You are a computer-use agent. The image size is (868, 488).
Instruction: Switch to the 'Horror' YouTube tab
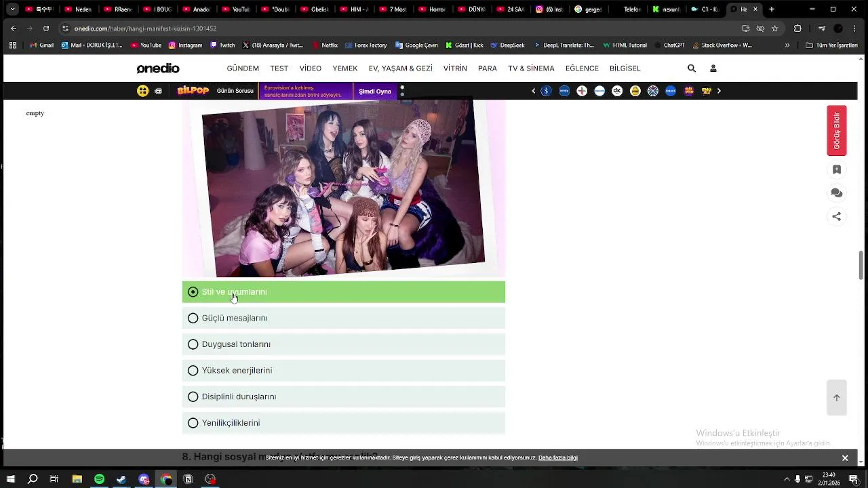[433, 9]
